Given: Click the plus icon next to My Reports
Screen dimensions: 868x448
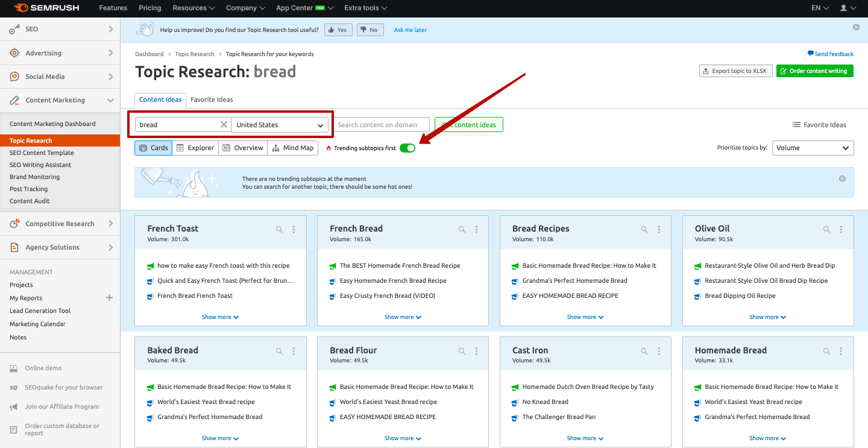Looking at the screenshot, I should [x=109, y=298].
